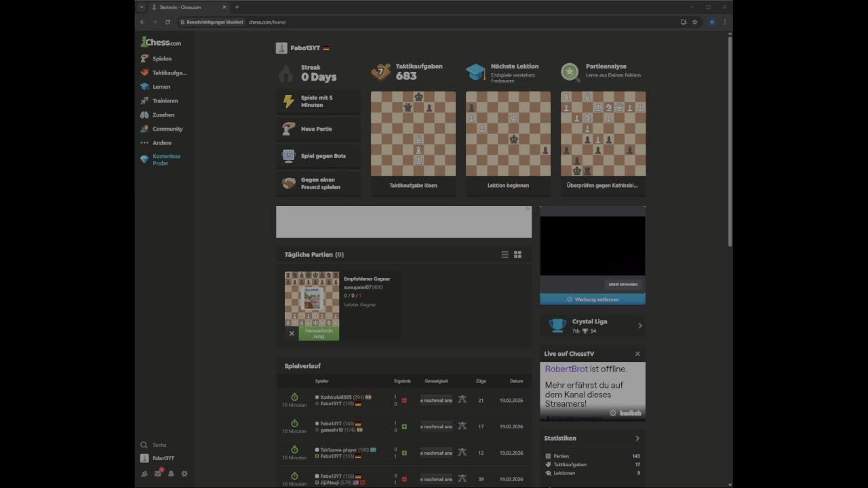The width and height of the screenshot is (868, 488).
Task: Switch daily games to grid view
Action: 517,255
